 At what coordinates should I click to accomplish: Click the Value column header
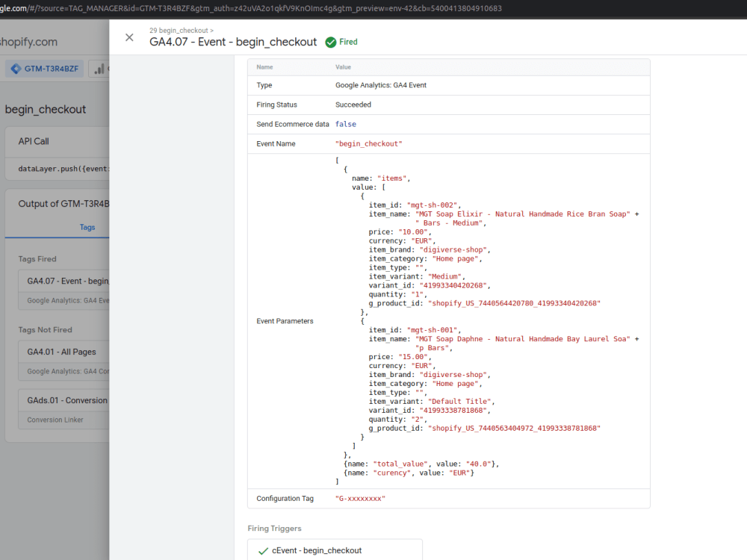click(343, 67)
